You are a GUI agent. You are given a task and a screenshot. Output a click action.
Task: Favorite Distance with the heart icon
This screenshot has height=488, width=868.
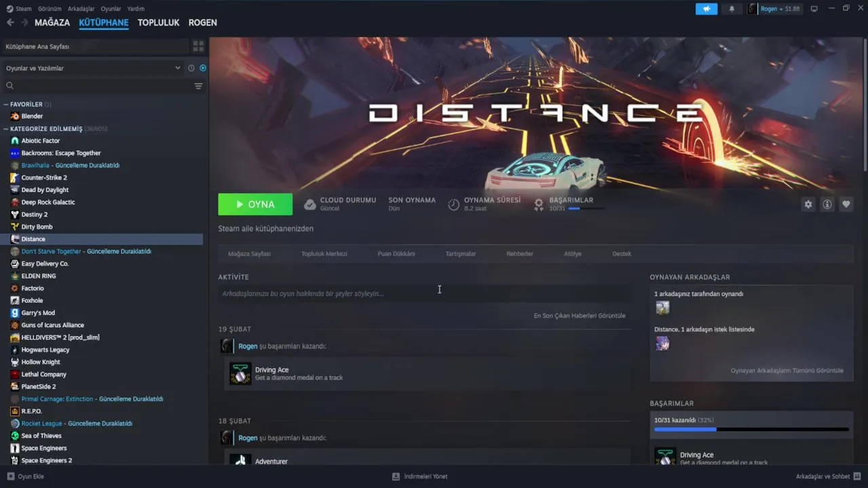pyautogui.click(x=846, y=204)
